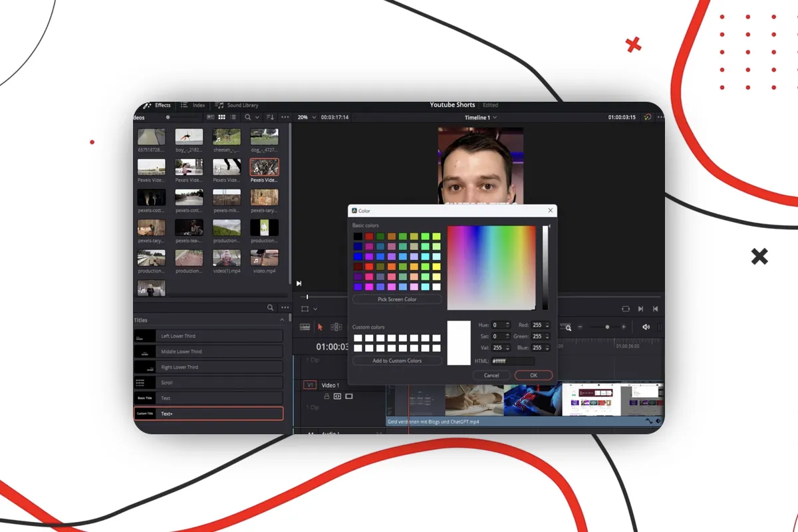Toggle the viewer loop playback icon

[x=626, y=309]
